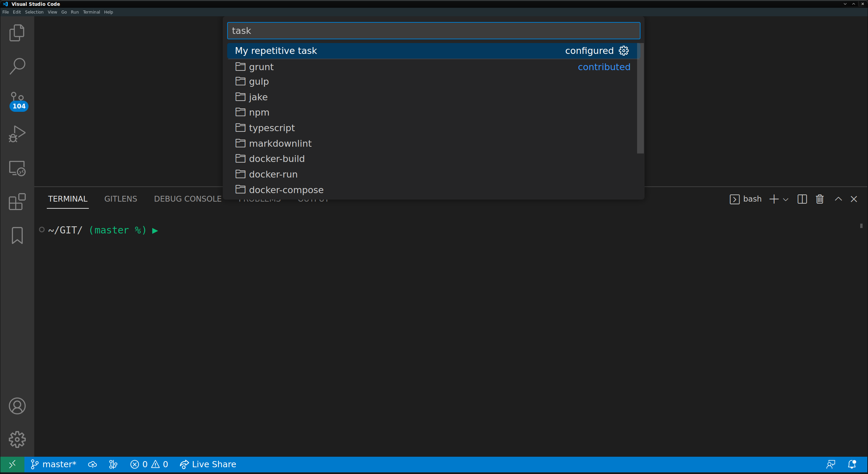Viewport: 868px width, 474px height.
Task: Open the Search view in activity bar
Action: click(x=17, y=66)
